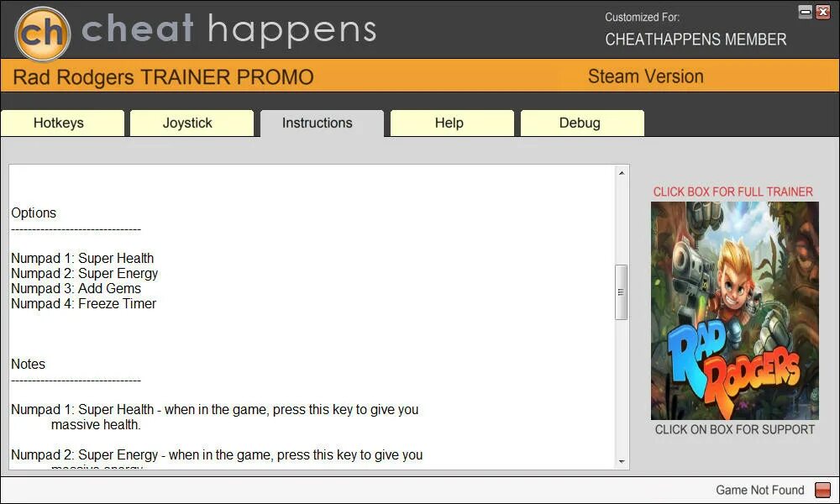
Task: Click the Super Energy note starting when in the game
Action: coord(217,454)
